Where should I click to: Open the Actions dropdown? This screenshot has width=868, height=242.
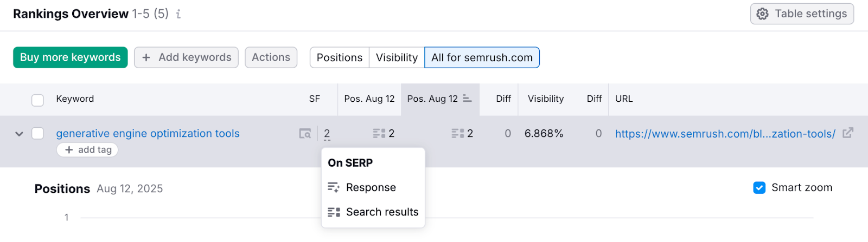pos(271,57)
